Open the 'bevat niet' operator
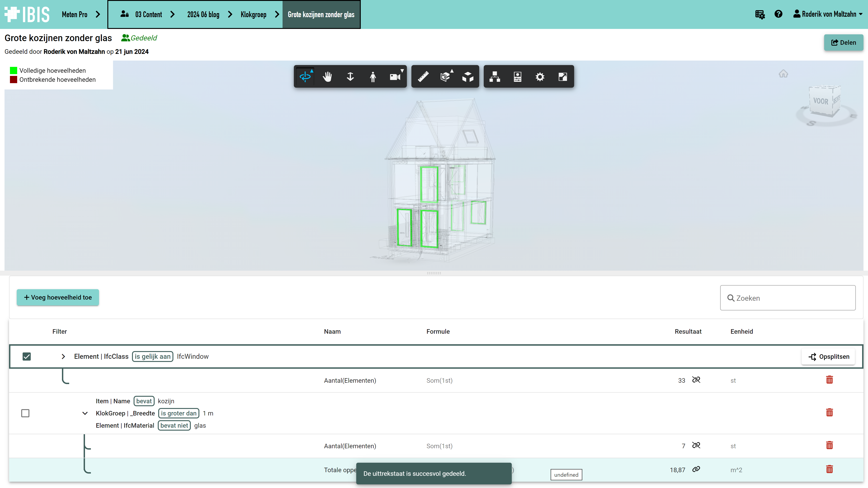868x488 pixels. point(174,425)
